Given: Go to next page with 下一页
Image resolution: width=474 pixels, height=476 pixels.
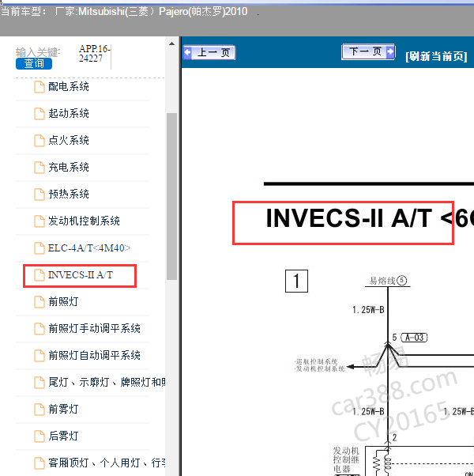Looking at the screenshot, I should coord(368,51).
